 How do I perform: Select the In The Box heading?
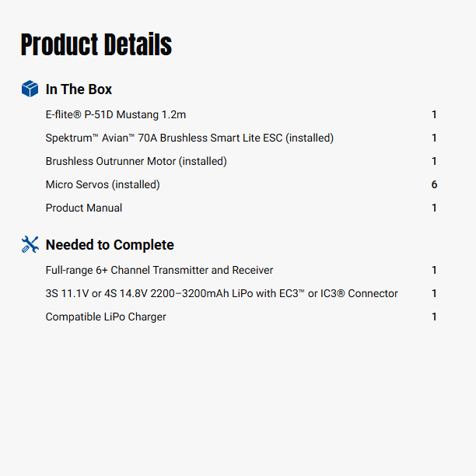79,89
